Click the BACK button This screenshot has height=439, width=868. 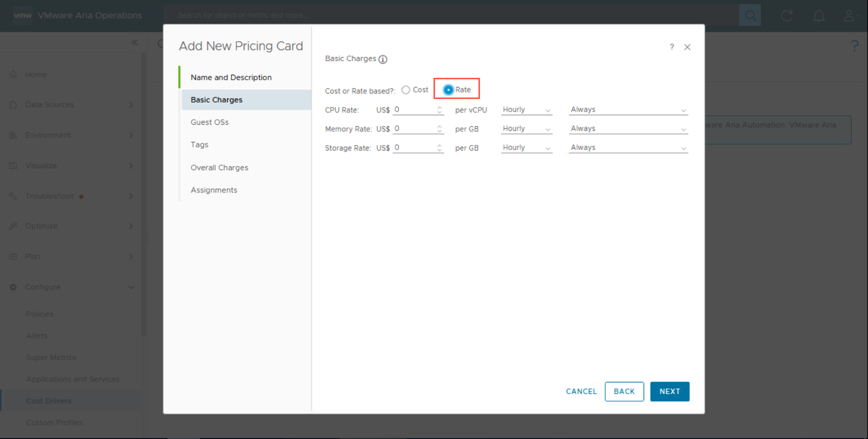click(x=624, y=392)
